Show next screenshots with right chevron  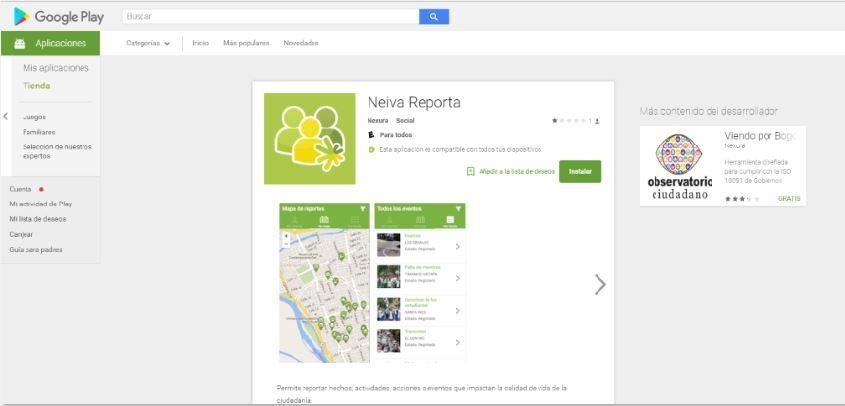pyautogui.click(x=600, y=284)
